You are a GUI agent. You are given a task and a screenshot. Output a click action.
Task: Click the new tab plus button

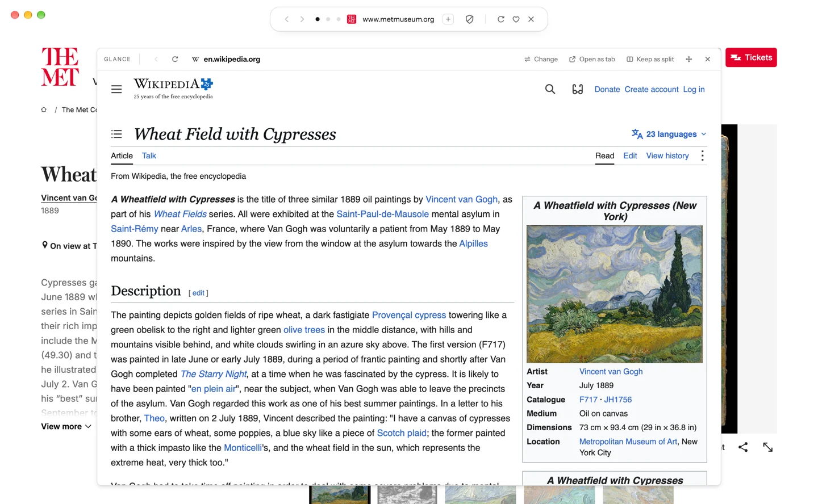click(448, 19)
